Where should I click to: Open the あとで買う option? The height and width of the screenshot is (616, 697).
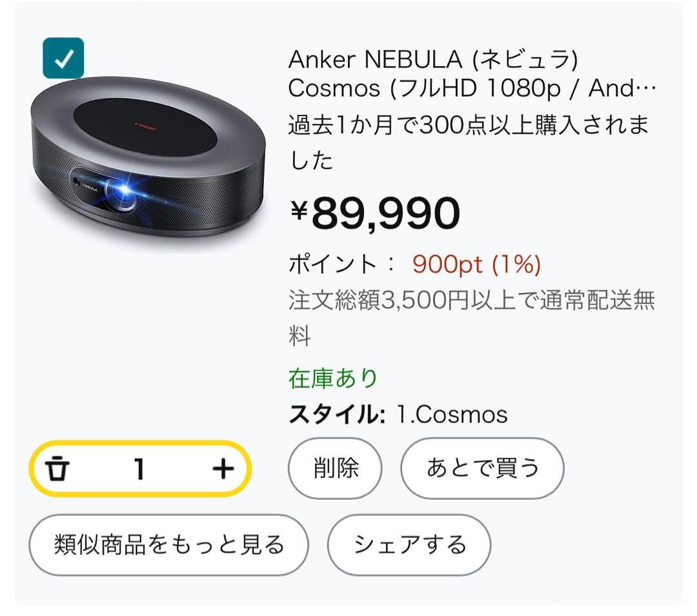pyautogui.click(x=483, y=469)
